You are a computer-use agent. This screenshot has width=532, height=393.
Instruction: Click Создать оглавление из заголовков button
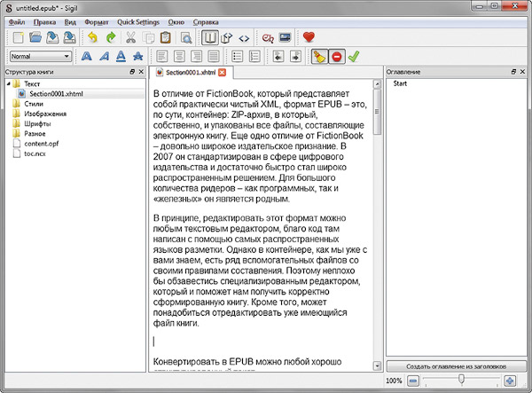[457, 366]
